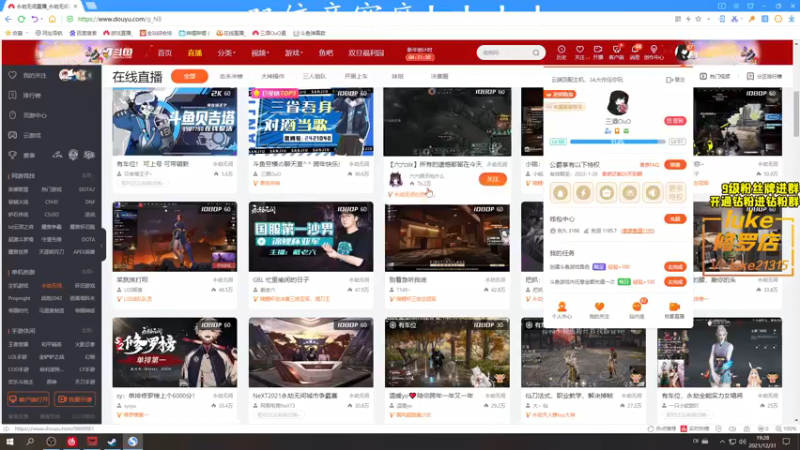The image size is (800, 450).
Task: Click the 续费 button beside 公爵 privileges
Action: [675, 165]
